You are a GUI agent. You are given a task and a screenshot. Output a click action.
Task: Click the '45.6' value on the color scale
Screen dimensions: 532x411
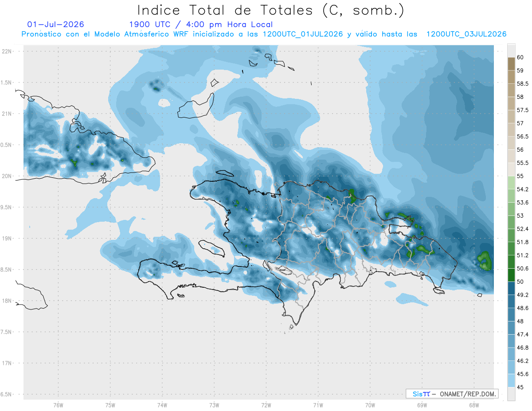pyautogui.click(x=523, y=374)
